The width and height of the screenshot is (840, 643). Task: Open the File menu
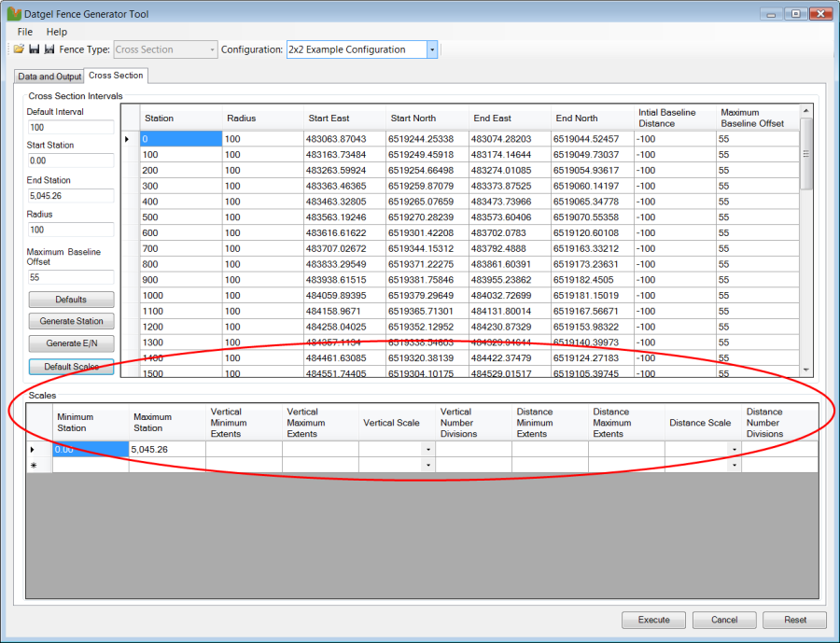(25, 32)
